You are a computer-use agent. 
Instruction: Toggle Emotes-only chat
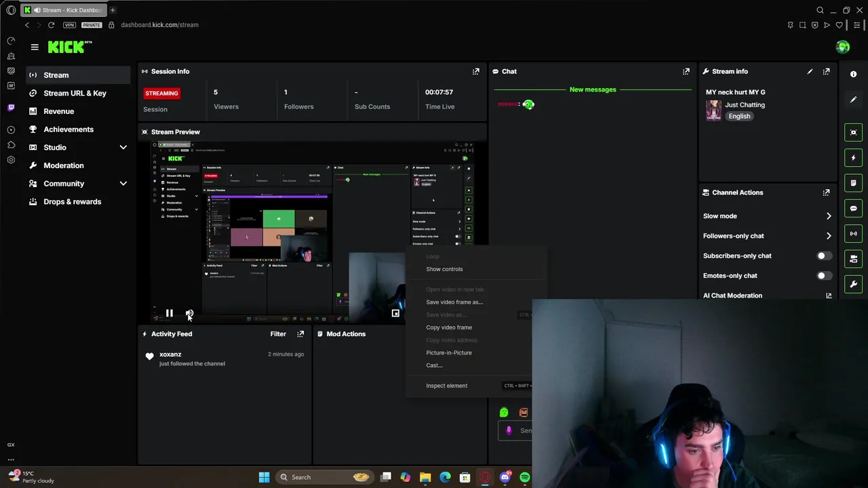(824, 276)
